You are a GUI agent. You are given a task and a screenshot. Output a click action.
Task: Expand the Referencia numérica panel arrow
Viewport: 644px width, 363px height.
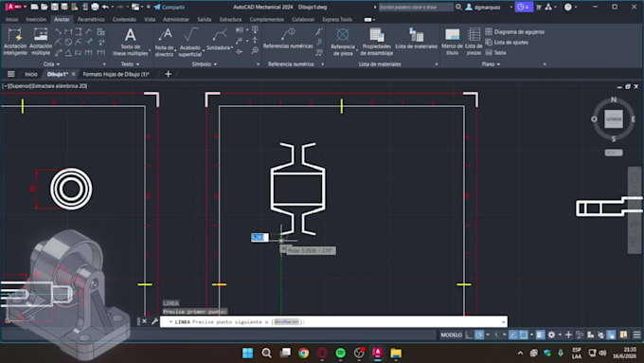pos(322,64)
